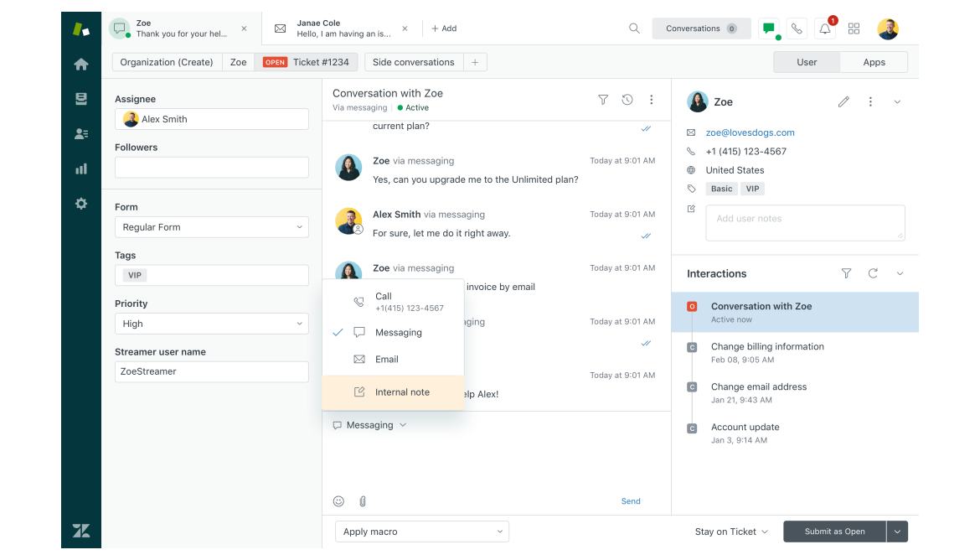The width and height of the screenshot is (980, 560).
Task: Expand the Regular Form dropdown
Action: (x=211, y=227)
